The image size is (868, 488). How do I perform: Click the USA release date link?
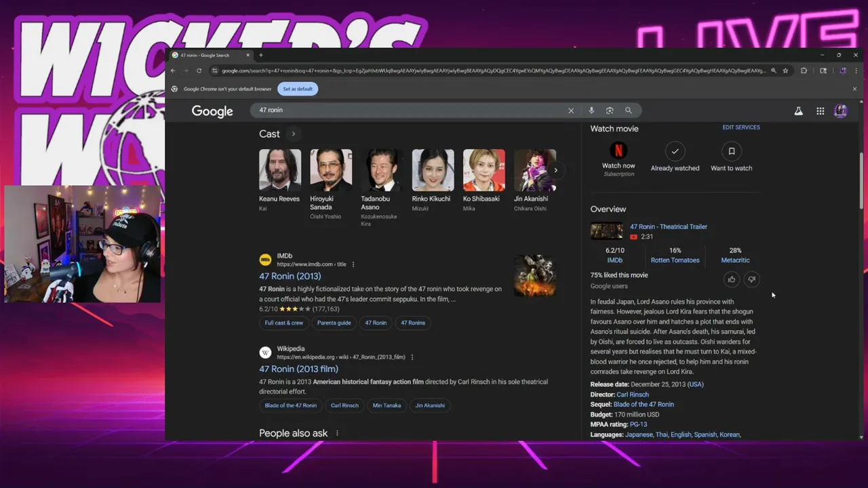696,384
